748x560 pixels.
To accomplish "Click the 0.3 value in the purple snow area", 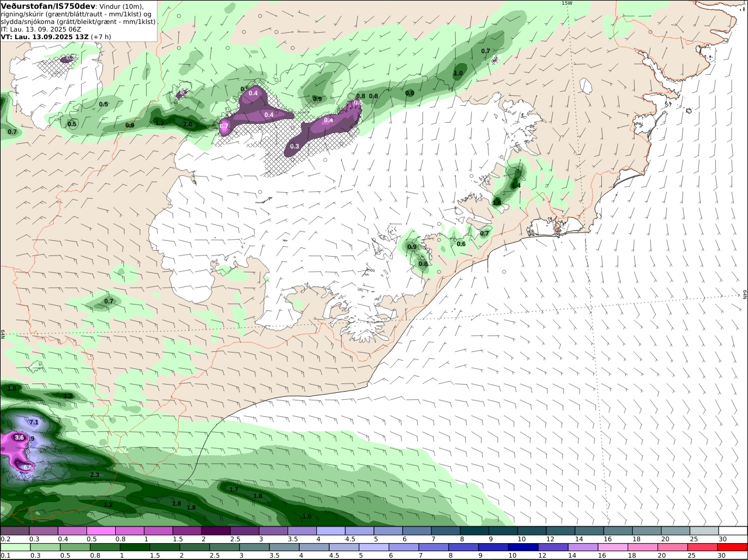I will coord(295,146).
